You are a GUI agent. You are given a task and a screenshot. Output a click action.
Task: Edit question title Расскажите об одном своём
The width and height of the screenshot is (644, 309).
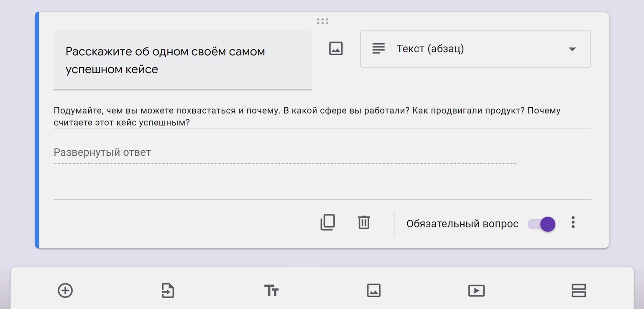[183, 60]
